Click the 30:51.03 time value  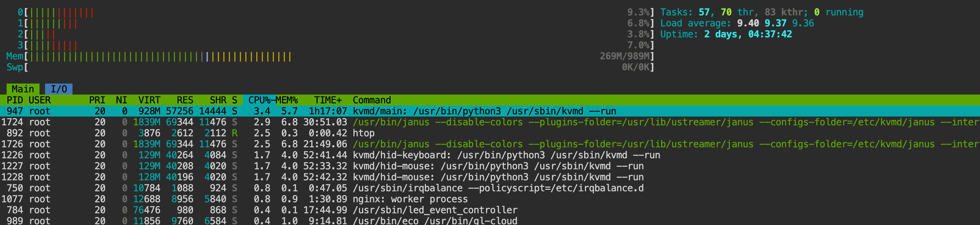[325, 122]
